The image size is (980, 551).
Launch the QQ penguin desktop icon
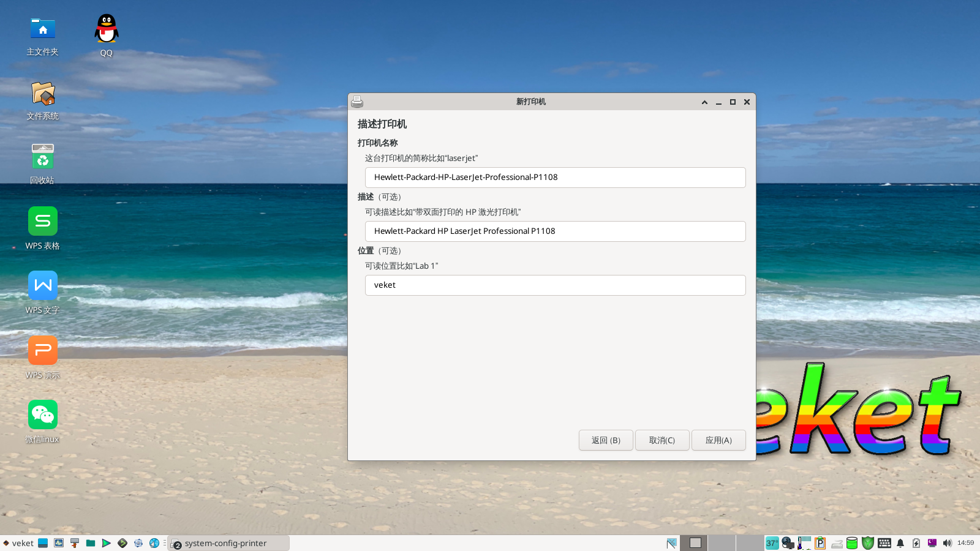107,29
